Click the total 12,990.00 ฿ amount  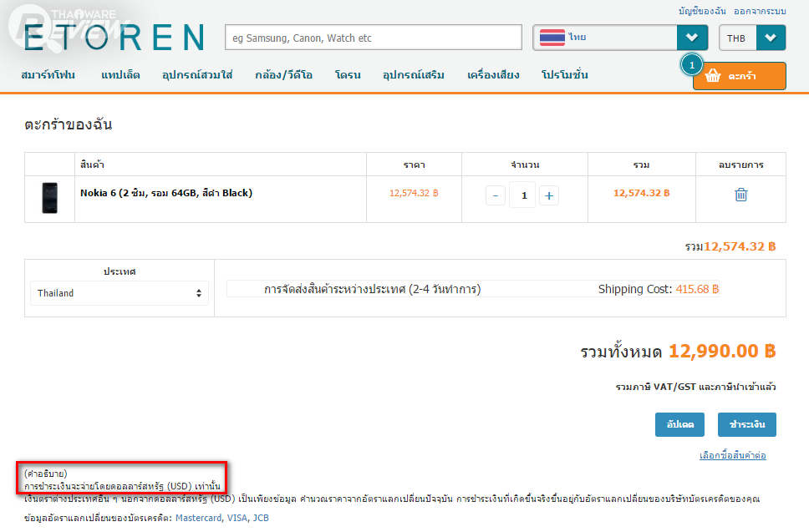coord(722,351)
